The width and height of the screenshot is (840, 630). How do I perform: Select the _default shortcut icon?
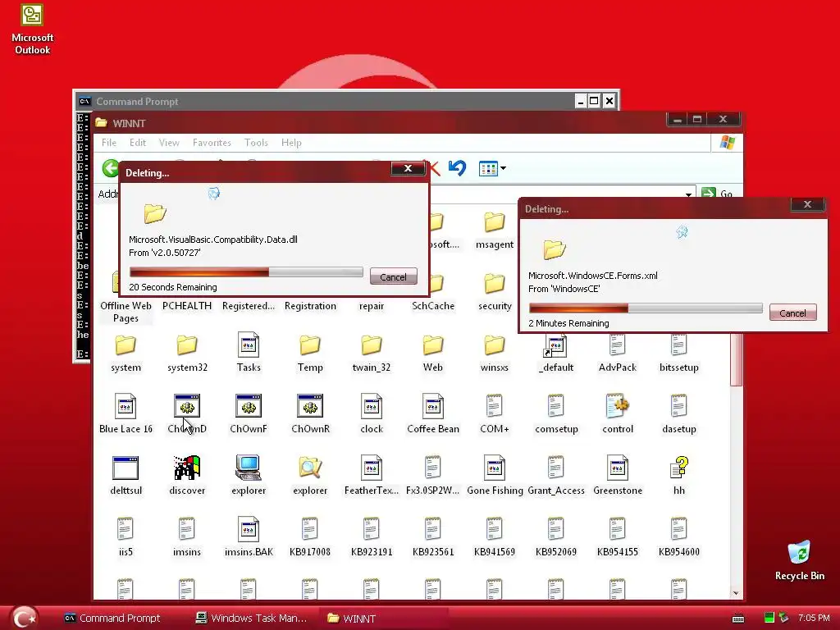tap(556, 346)
